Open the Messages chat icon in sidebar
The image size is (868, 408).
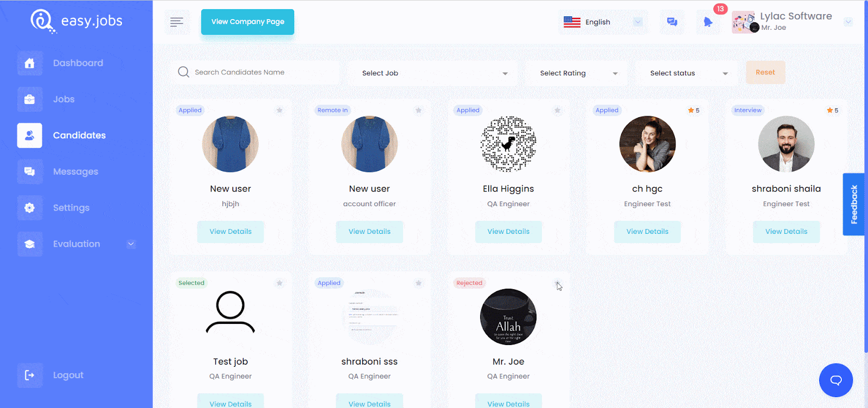click(30, 171)
